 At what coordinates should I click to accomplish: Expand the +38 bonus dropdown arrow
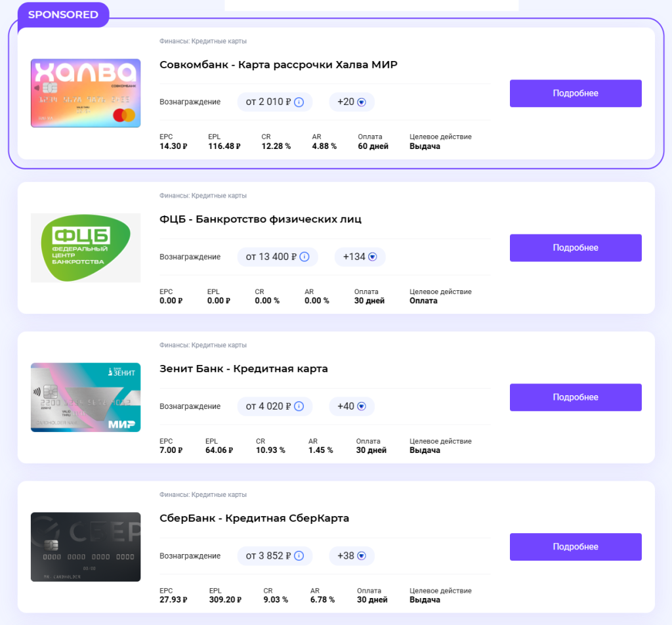(x=362, y=556)
